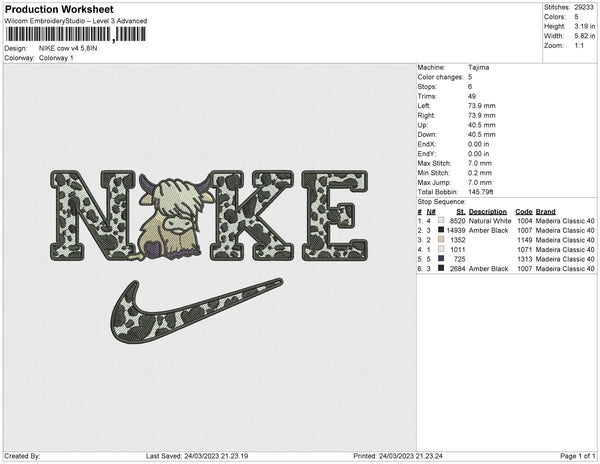Click the letter K in the NIKE design
This screenshot has width=600, height=464.
tap(253, 216)
